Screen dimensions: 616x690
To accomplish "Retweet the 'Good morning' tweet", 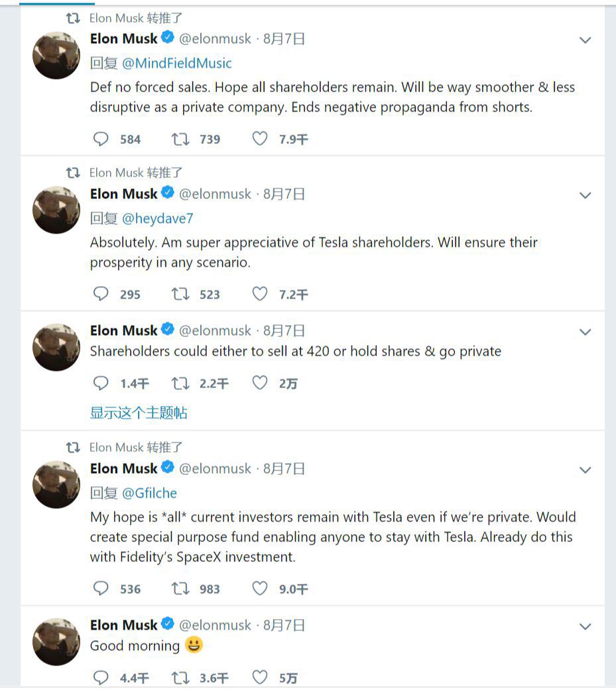I will (180, 677).
